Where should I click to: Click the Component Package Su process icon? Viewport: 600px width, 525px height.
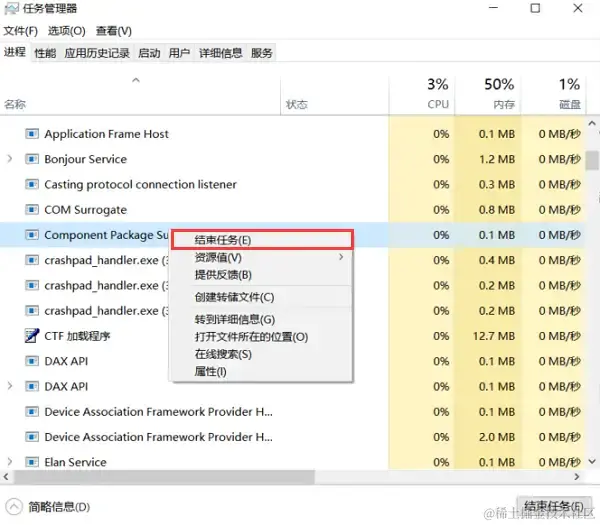click(x=32, y=235)
